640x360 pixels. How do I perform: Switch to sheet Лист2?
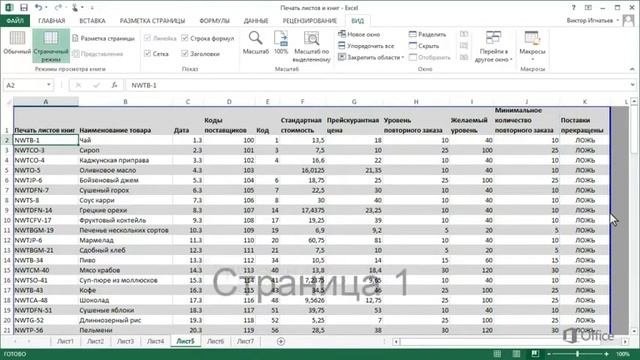96,341
